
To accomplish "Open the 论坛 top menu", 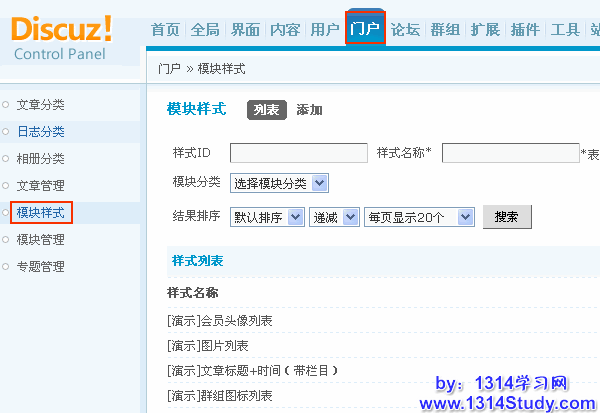I will click(405, 29).
